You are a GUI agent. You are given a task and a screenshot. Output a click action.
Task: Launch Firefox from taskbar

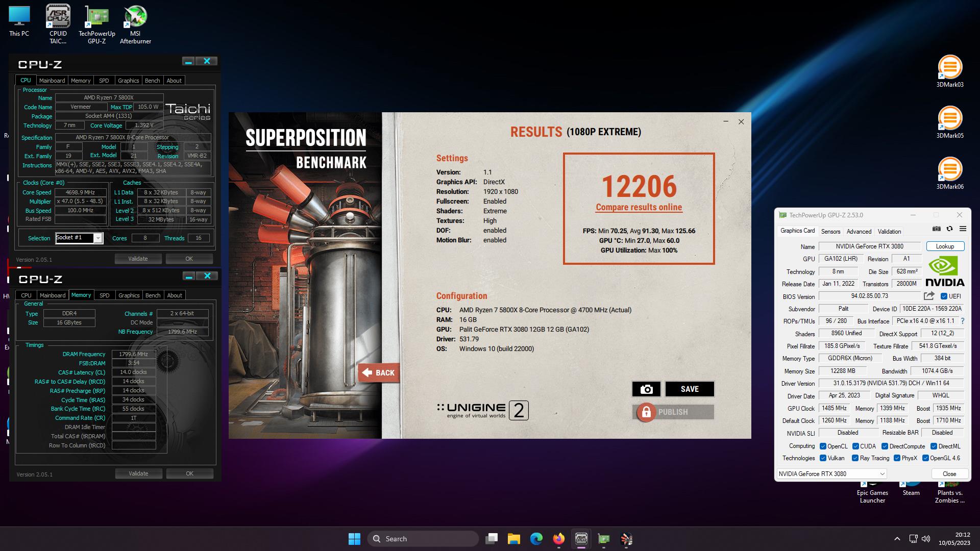pos(559,539)
